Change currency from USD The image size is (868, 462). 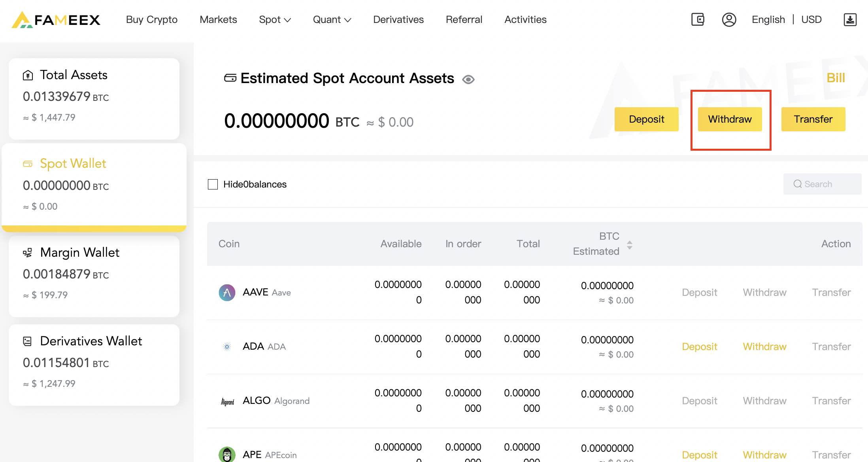click(811, 19)
